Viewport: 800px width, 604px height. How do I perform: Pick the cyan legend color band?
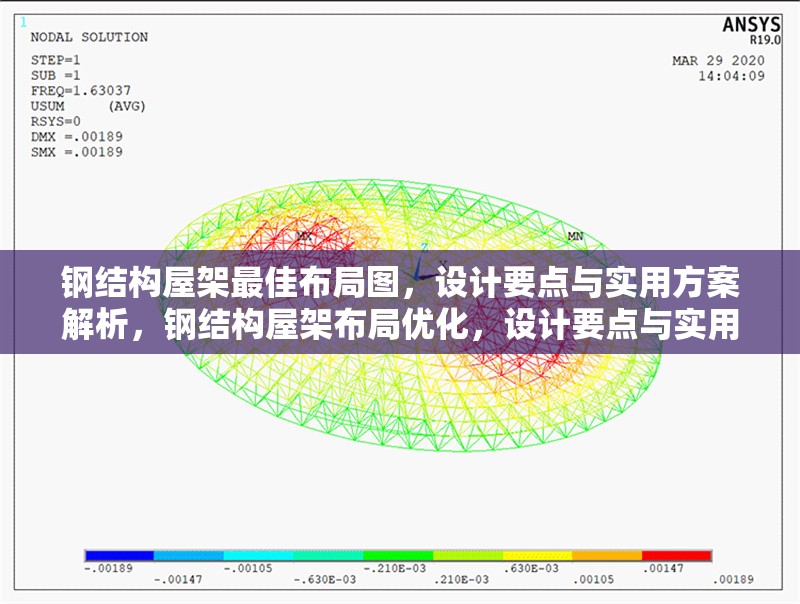(258, 554)
